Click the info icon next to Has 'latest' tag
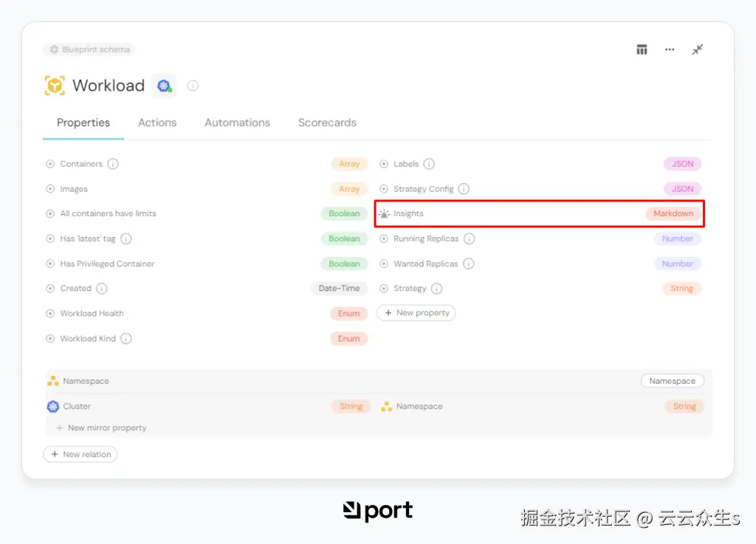The height and width of the screenshot is (544, 756). coord(126,238)
